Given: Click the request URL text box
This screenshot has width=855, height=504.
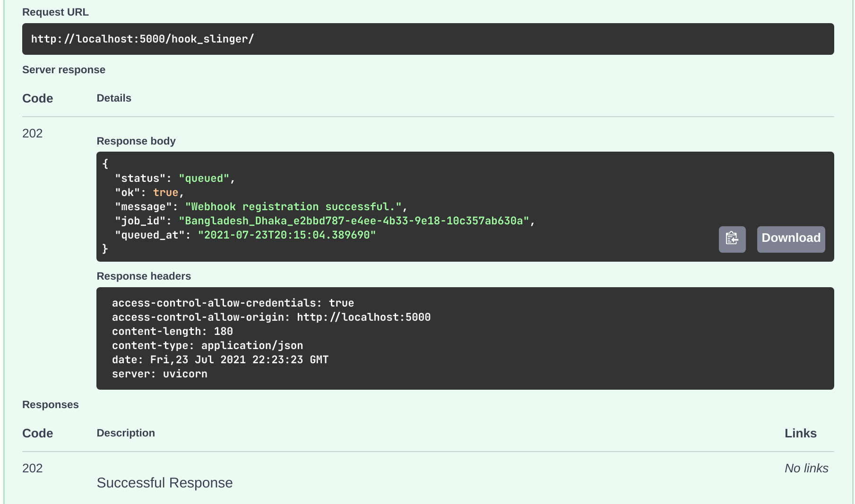Looking at the screenshot, I should click(x=428, y=39).
